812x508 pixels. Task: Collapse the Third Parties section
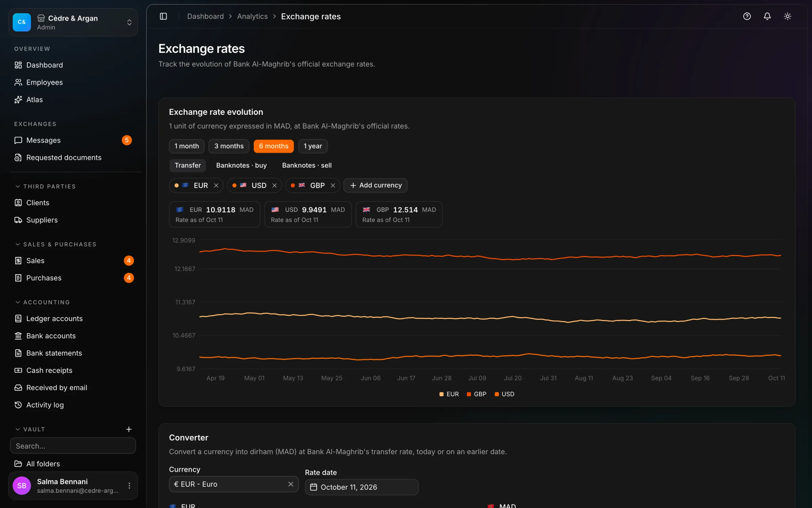45,187
